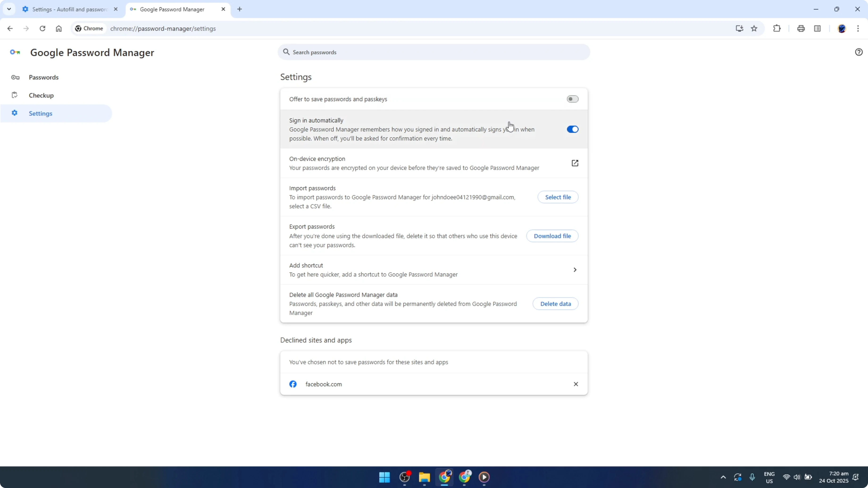Click the facebook.com favicon
Screen dimensions: 868x488
[x=293, y=384]
